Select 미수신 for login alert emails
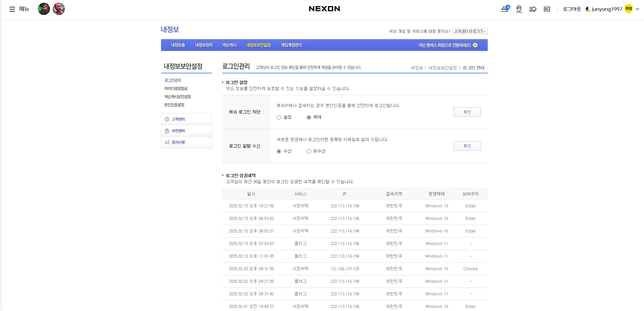 309,152
